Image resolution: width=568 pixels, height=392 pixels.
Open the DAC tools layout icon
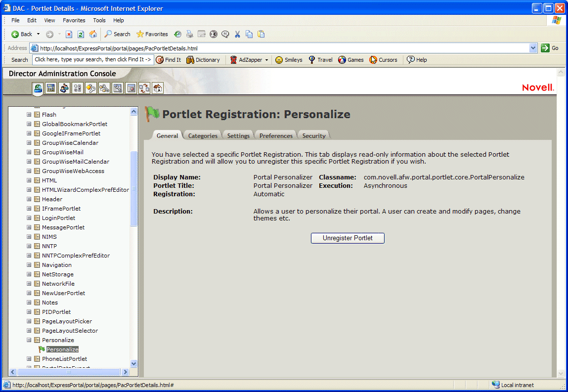[118, 88]
